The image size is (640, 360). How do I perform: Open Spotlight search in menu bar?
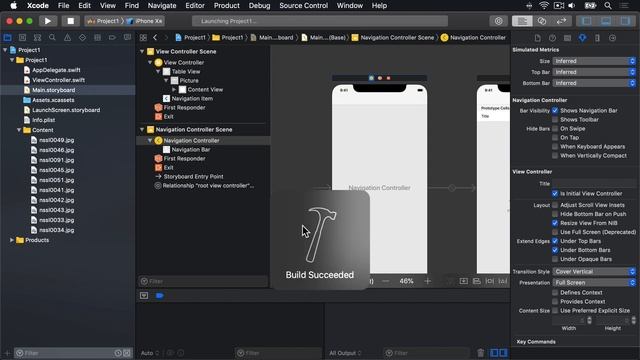tap(608, 6)
